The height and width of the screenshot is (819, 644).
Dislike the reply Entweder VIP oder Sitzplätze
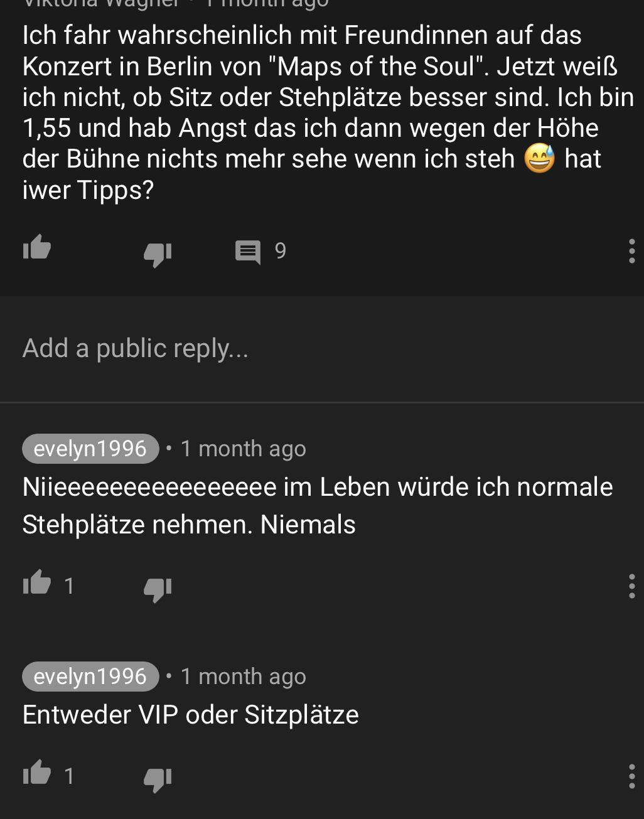158,778
